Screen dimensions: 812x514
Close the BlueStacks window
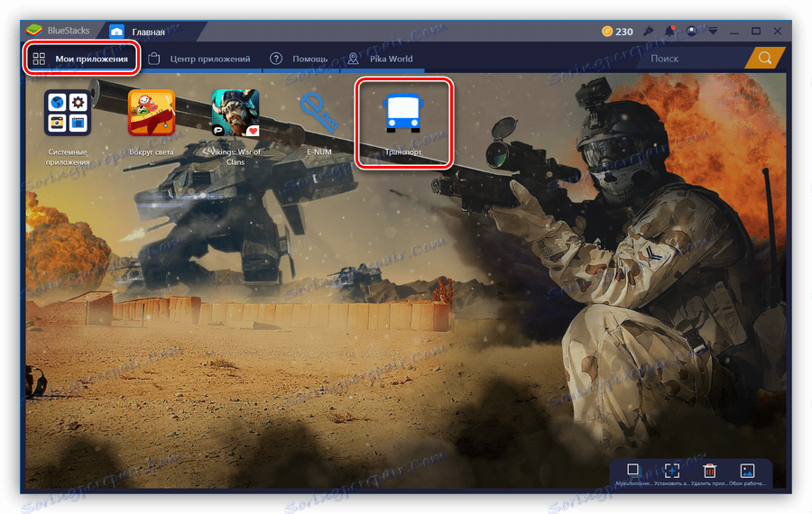tap(778, 31)
